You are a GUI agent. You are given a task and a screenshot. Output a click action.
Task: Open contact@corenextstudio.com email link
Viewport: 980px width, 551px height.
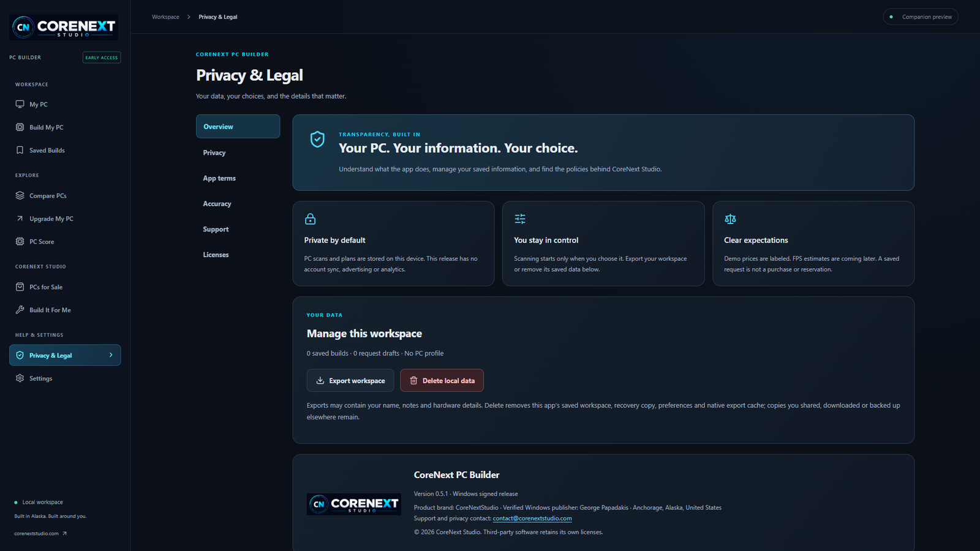click(532, 519)
